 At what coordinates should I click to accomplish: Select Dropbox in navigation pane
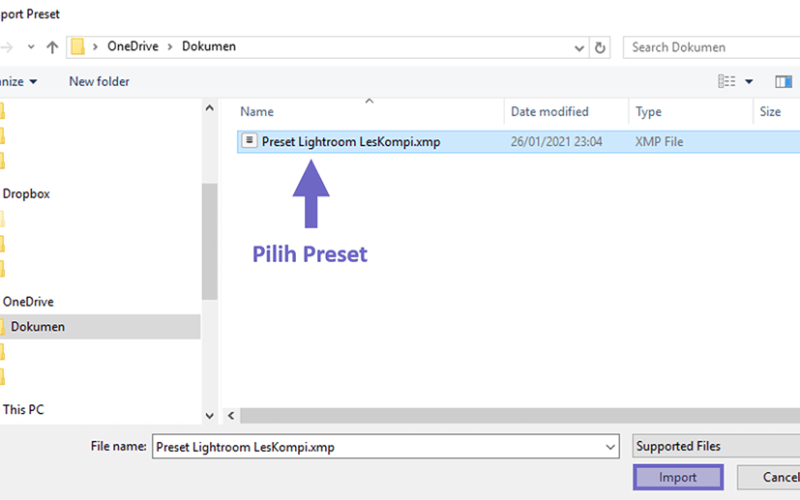(x=26, y=194)
